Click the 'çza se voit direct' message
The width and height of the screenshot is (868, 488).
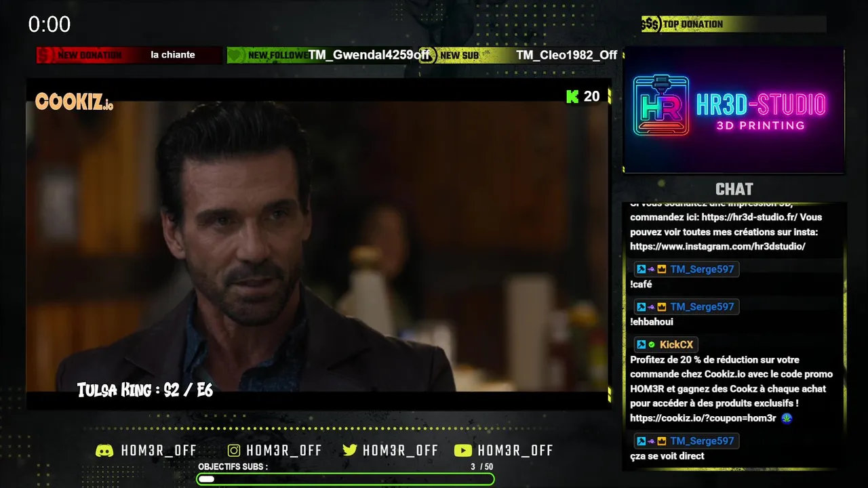coord(667,456)
